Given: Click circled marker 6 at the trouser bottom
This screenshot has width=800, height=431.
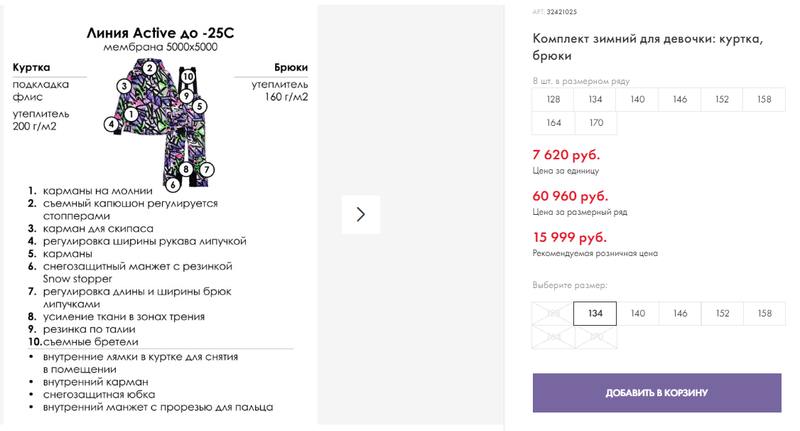Looking at the screenshot, I should click(x=173, y=185).
